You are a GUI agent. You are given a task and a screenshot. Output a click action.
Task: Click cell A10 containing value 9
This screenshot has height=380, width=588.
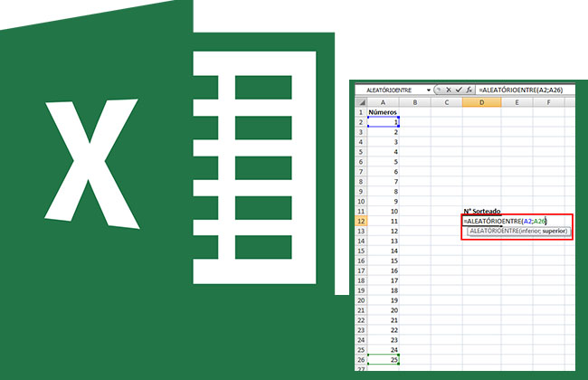383,202
